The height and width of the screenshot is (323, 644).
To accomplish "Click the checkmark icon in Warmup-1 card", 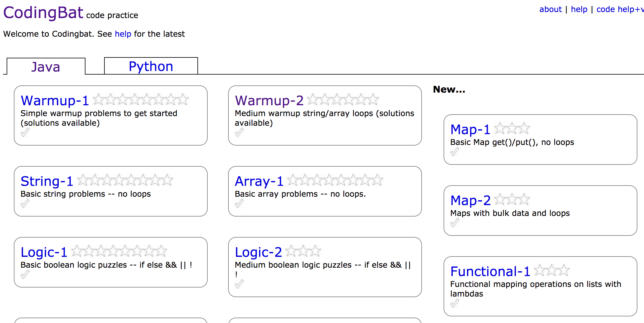I will [x=25, y=132].
